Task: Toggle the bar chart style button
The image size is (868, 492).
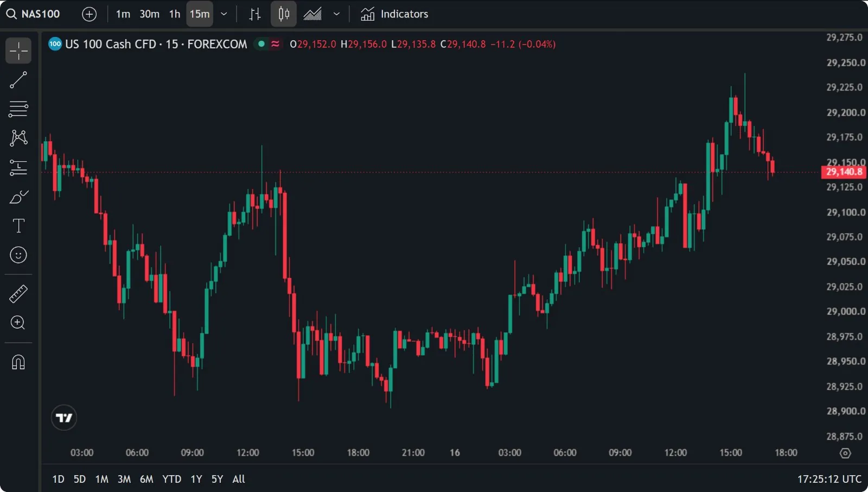Action: pyautogui.click(x=255, y=14)
